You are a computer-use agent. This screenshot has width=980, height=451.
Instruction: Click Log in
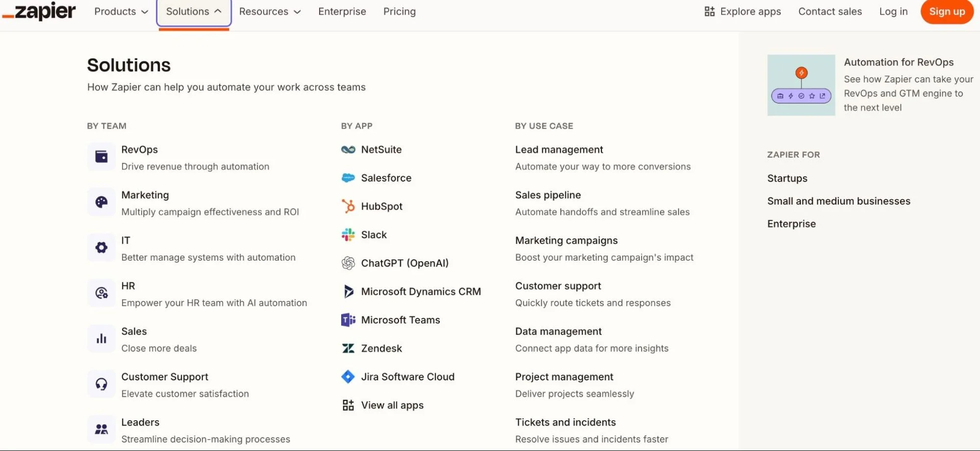pos(893,11)
